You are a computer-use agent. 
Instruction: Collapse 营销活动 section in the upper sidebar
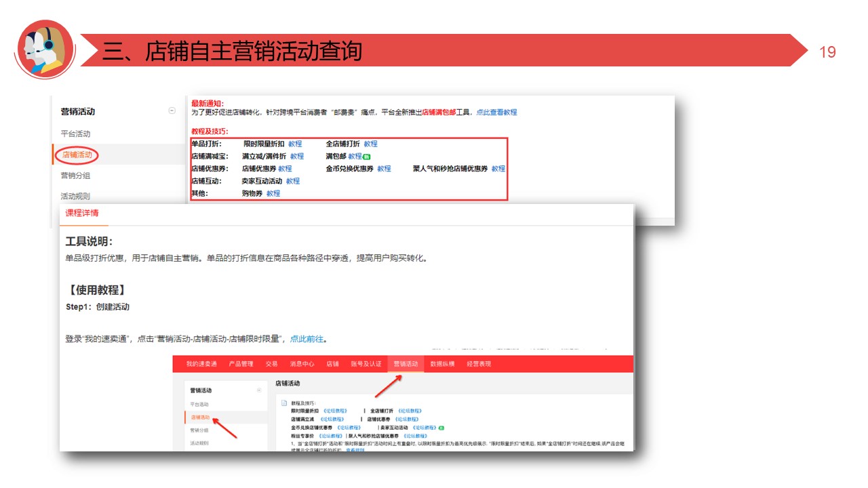pos(172,111)
